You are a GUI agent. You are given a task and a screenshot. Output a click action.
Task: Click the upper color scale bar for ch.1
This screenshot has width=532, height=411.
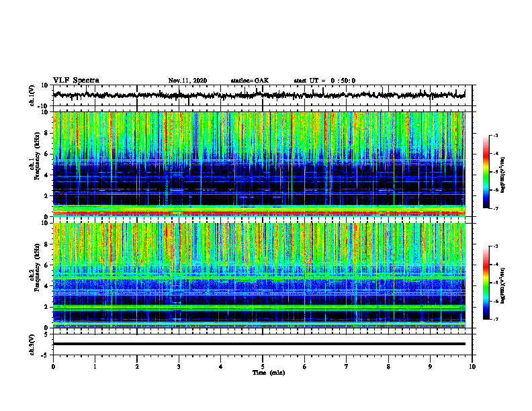pos(486,172)
